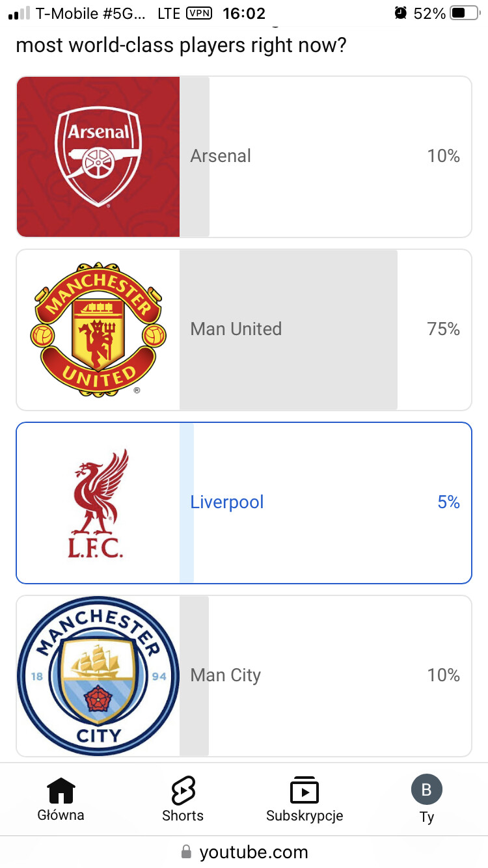The image size is (488, 868).
Task: Tap the lock icon beside youtube.com
Action: click(187, 852)
